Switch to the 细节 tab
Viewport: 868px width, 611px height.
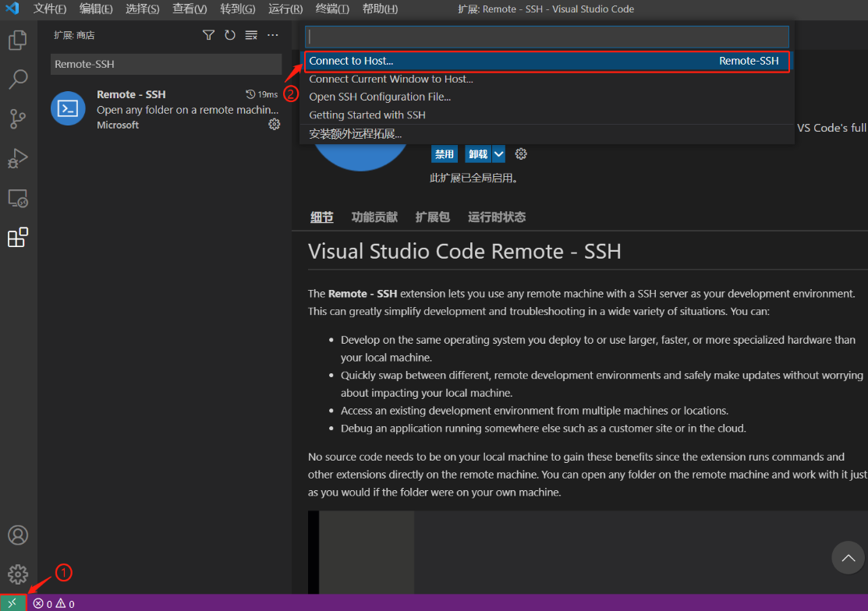(321, 217)
